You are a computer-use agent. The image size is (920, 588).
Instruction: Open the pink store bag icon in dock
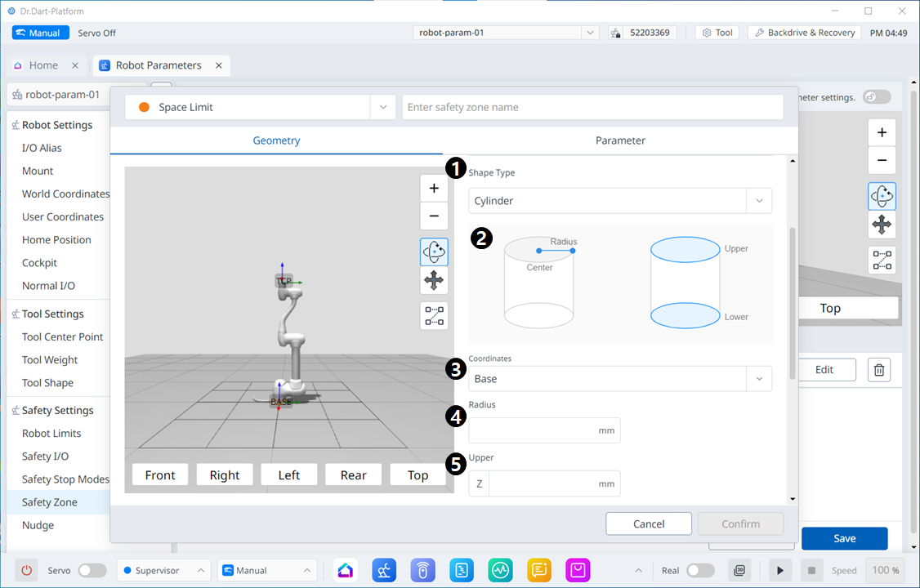[578, 570]
